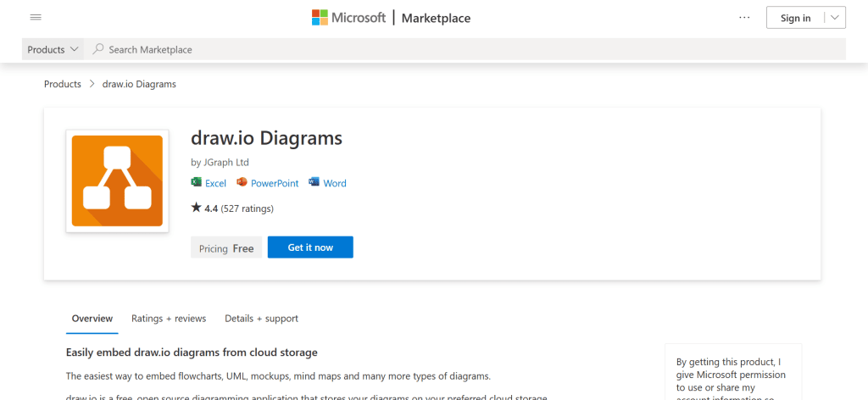Open the Details + support tab
Viewport: 868px width, 400px height.
click(261, 319)
